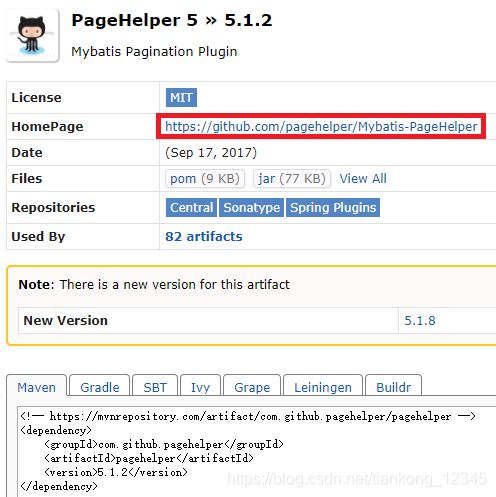Image resolution: width=496 pixels, height=497 pixels.
Task: Click the groupId line in the snippet
Action: (x=164, y=444)
